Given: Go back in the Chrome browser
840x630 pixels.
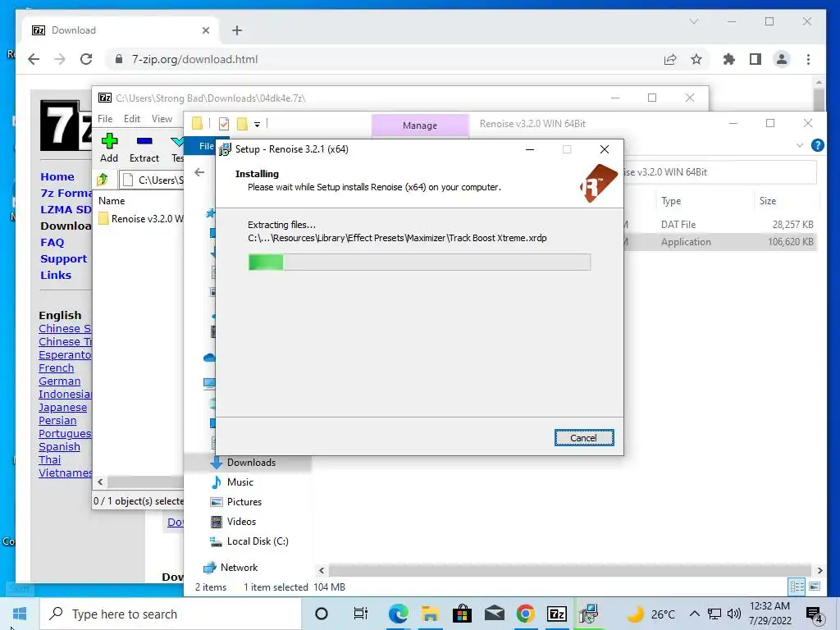Looking at the screenshot, I should click(34, 59).
